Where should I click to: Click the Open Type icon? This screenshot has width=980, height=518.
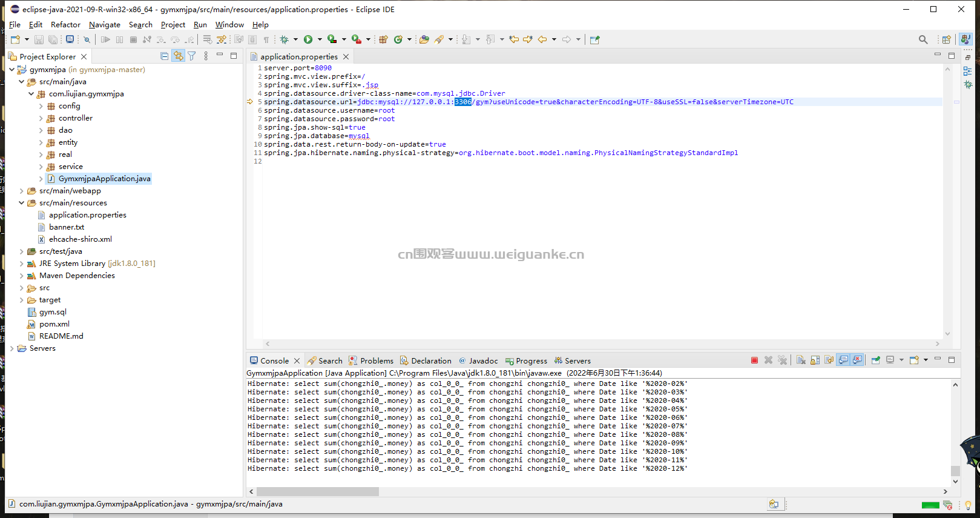424,39
